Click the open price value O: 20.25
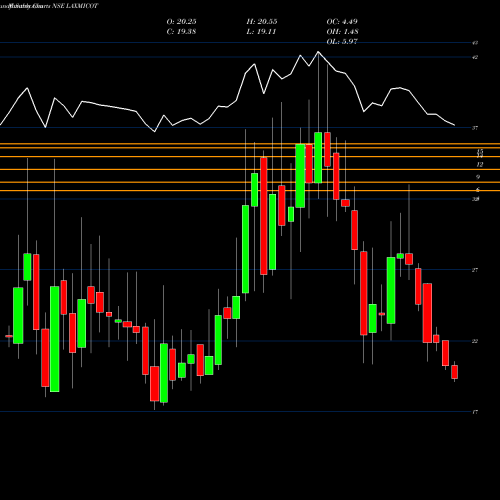The width and height of the screenshot is (500, 500). tap(181, 22)
